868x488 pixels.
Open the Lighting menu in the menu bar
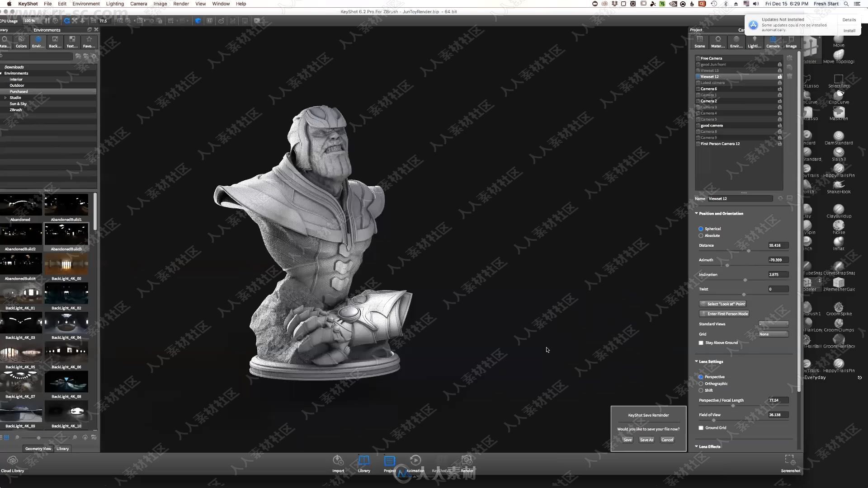115,4
